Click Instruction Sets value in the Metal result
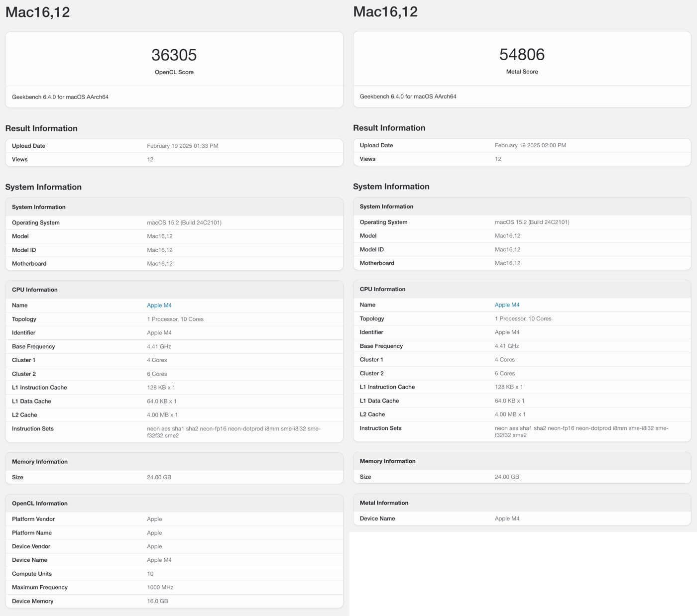Screen dimensions: 697x616 click(581, 432)
